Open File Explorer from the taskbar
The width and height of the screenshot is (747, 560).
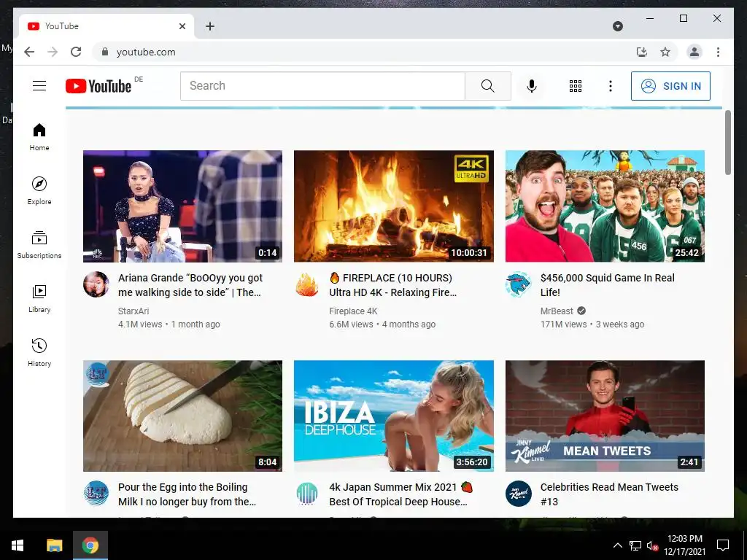coord(54,545)
